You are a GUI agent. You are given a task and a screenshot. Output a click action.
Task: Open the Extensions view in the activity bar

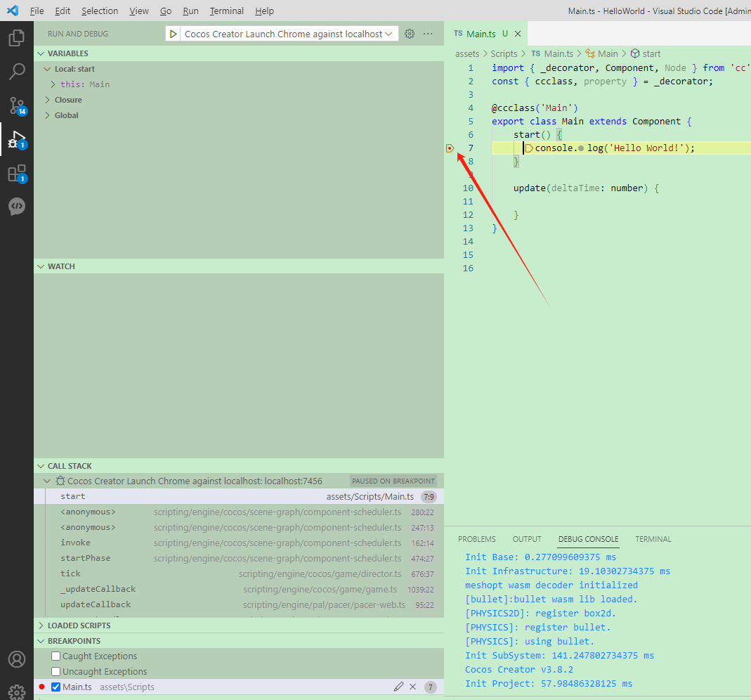point(17,174)
